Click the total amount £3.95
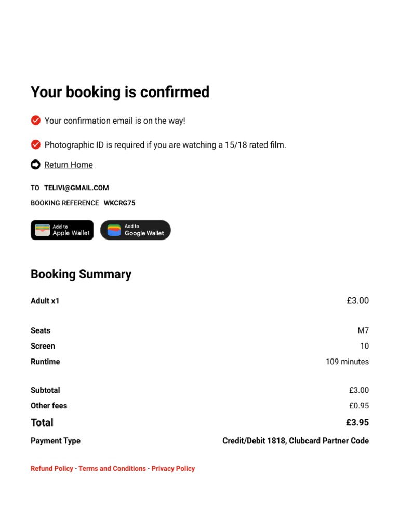This screenshot has height=532, width=399. pos(357,422)
